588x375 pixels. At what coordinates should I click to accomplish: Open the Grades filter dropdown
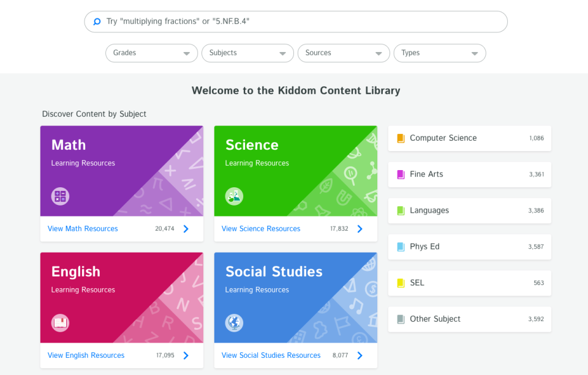[x=151, y=53]
